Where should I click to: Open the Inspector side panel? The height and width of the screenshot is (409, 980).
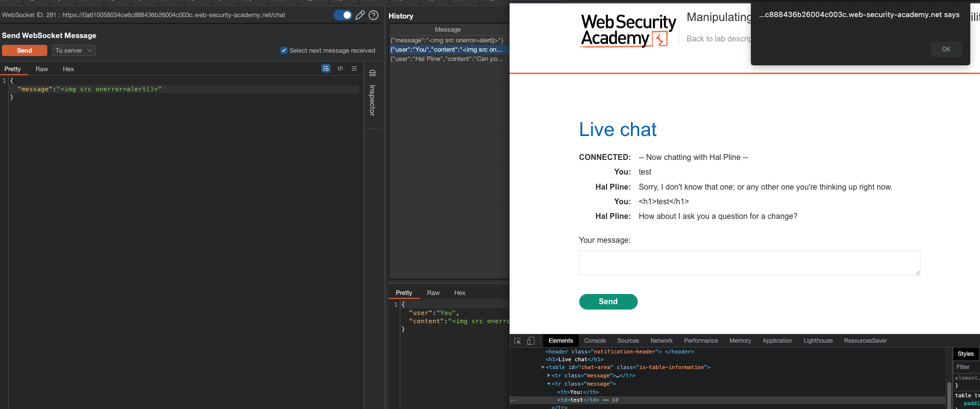pyautogui.click(x=372, y=95)
